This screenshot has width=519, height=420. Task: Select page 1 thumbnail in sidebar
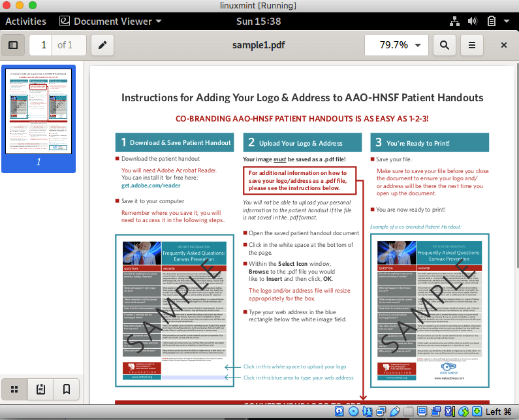pos(39,119)
